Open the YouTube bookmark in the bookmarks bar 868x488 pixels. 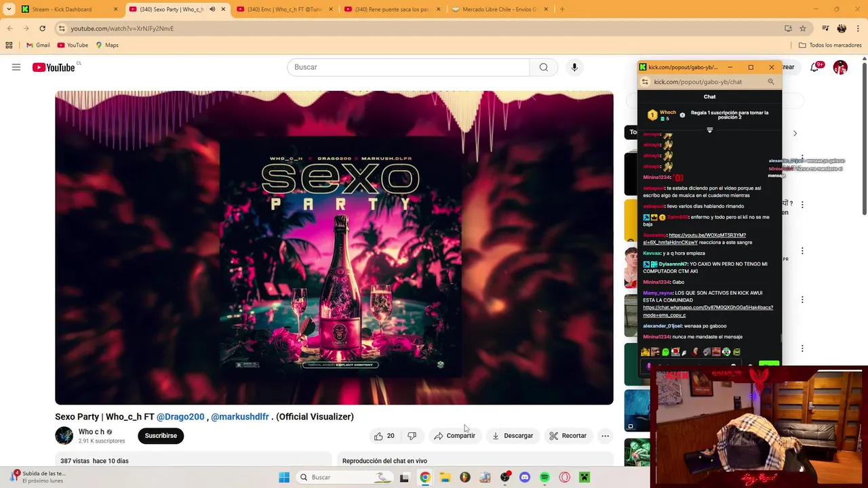[73, 45]
